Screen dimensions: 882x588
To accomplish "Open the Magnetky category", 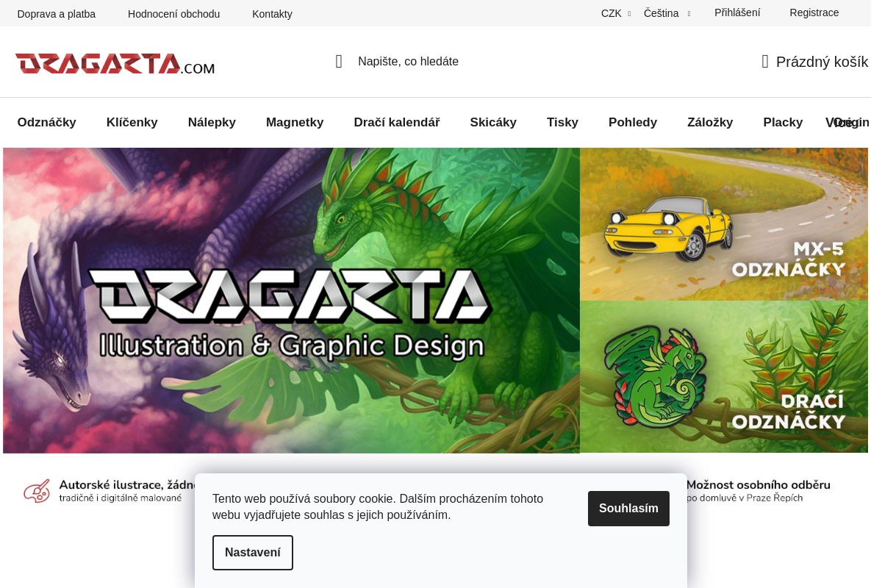I will (295, 123).
